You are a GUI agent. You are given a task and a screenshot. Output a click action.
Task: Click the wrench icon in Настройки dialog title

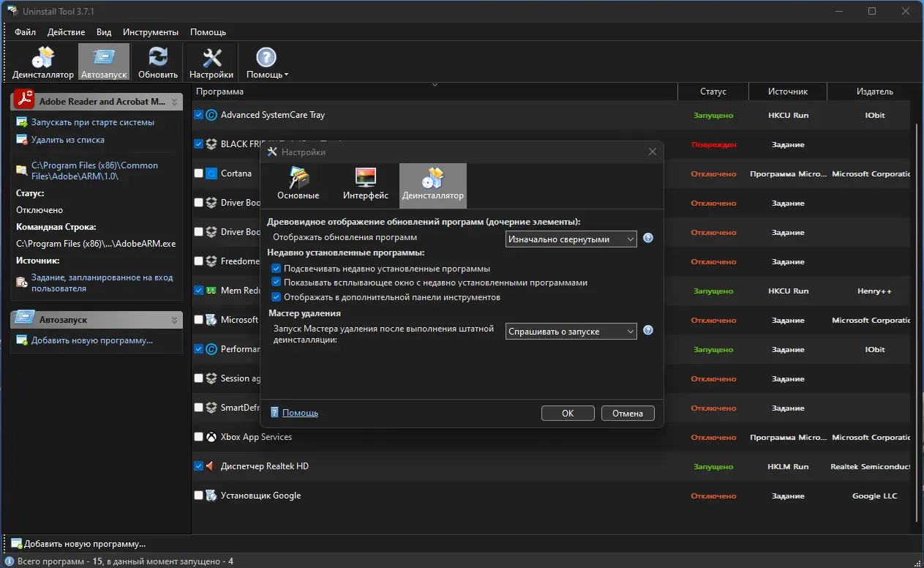point(272,152)
